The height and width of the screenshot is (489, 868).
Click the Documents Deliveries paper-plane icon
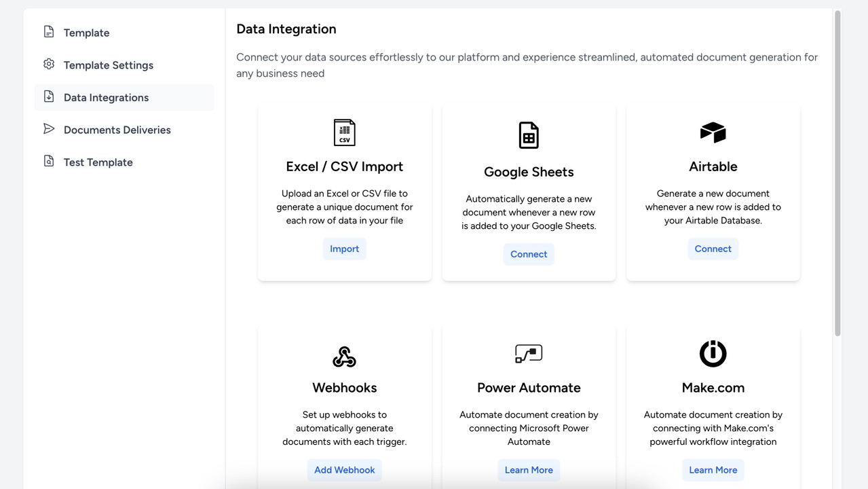(x=49, y=129)
